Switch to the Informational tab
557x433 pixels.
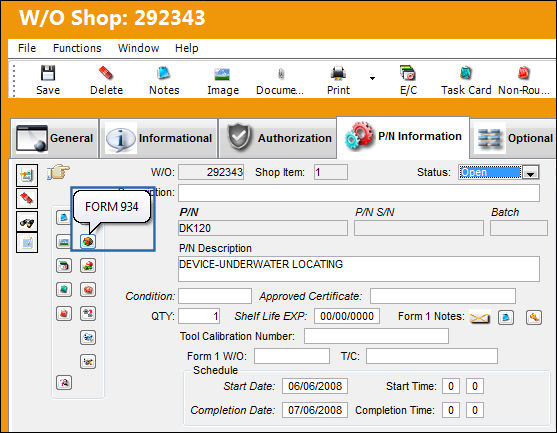[x=159, y=138]
